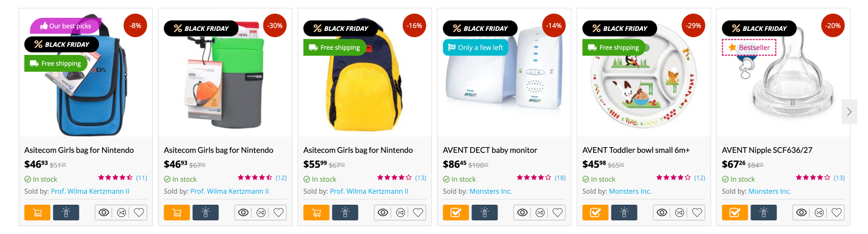
Task: Quick view the yellow $55.99 backpack
Action: click(x=383, y=213)
